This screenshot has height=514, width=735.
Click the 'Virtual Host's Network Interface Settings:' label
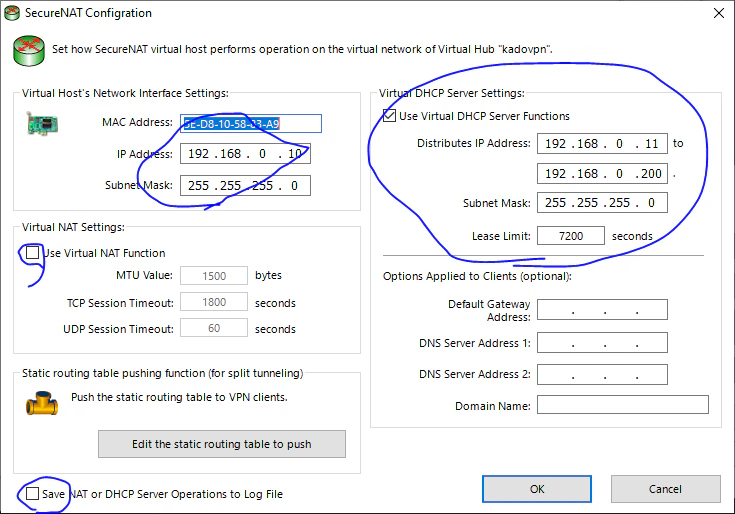pyautogui.click(x=125, y=93)
